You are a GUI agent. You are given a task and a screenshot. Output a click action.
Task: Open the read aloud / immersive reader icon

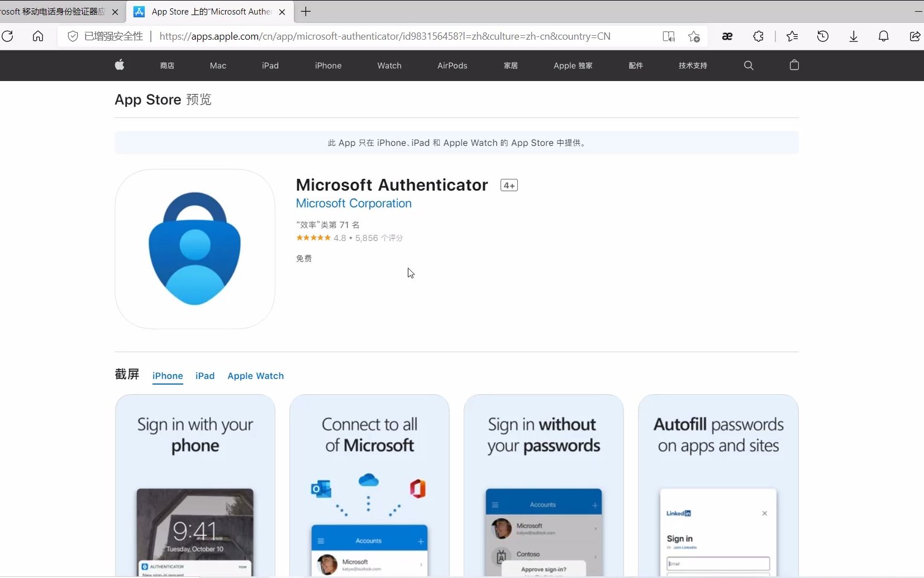[x=669, y=36]
